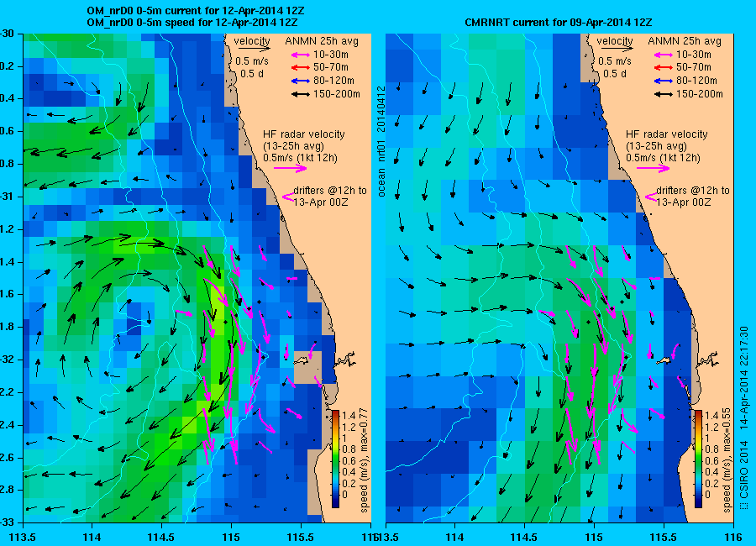Click the 115 longitude tick on left map

click(231, 538)
